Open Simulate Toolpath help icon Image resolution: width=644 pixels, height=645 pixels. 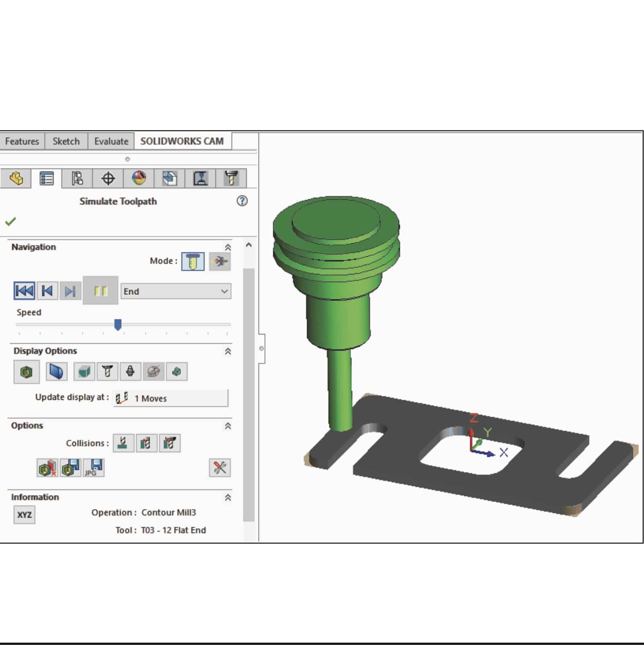click(x=242, y=201)
